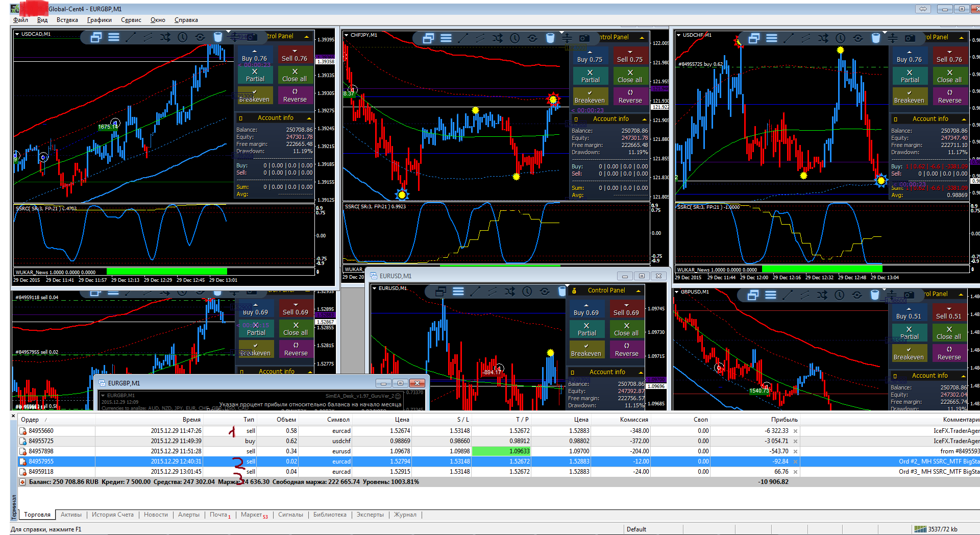Take a screenshot with USDCHF camera icon

click(910, 38)
